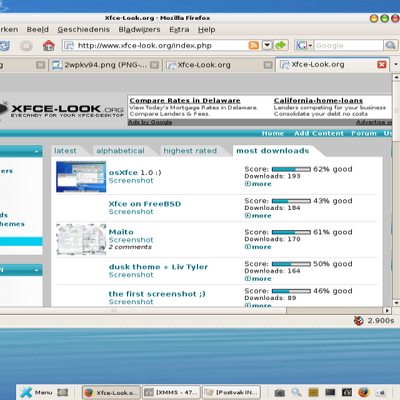Click the search magnifier button
The image size is (400, 400).
tap(390, 45)
